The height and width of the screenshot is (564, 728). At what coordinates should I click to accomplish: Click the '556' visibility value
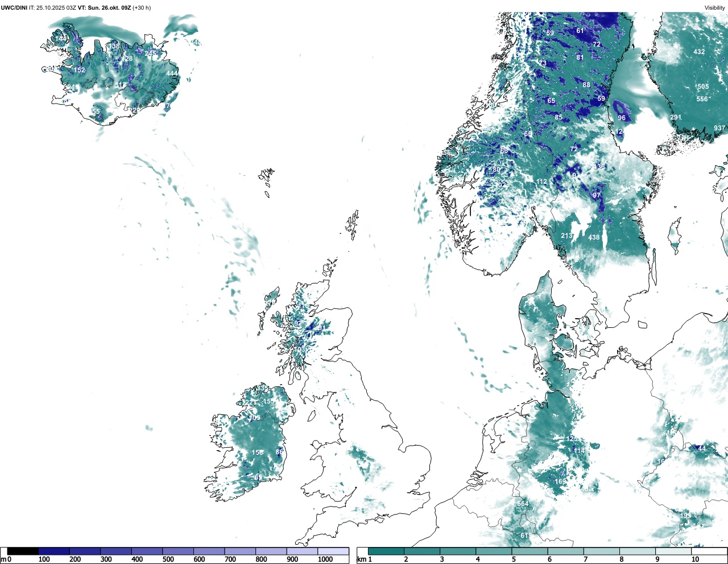[x=702, y=99]
